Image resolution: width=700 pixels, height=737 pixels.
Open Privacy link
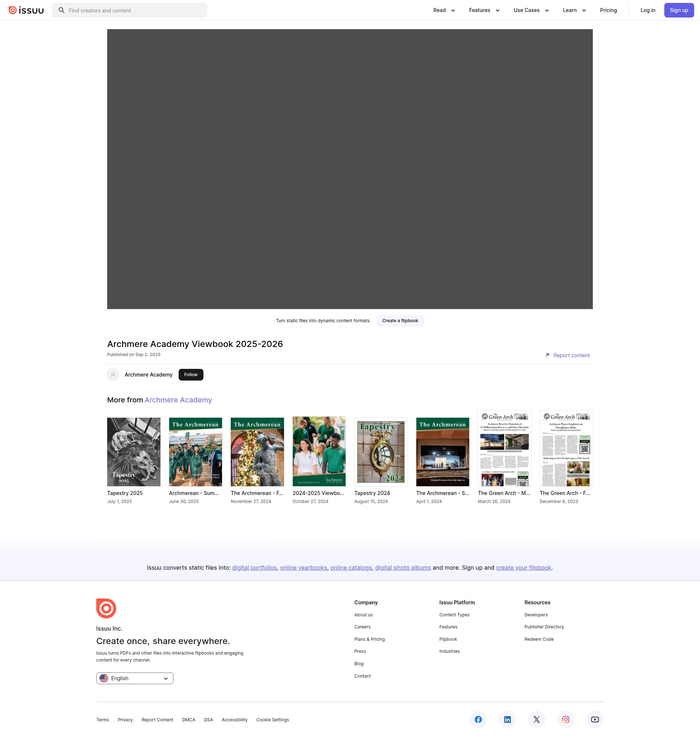(125, 720)
